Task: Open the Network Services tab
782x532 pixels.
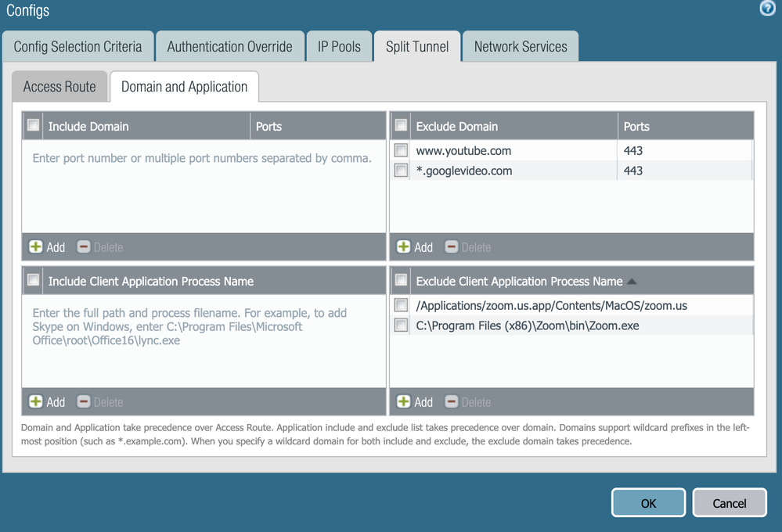Action: click(x=520, y=46)
